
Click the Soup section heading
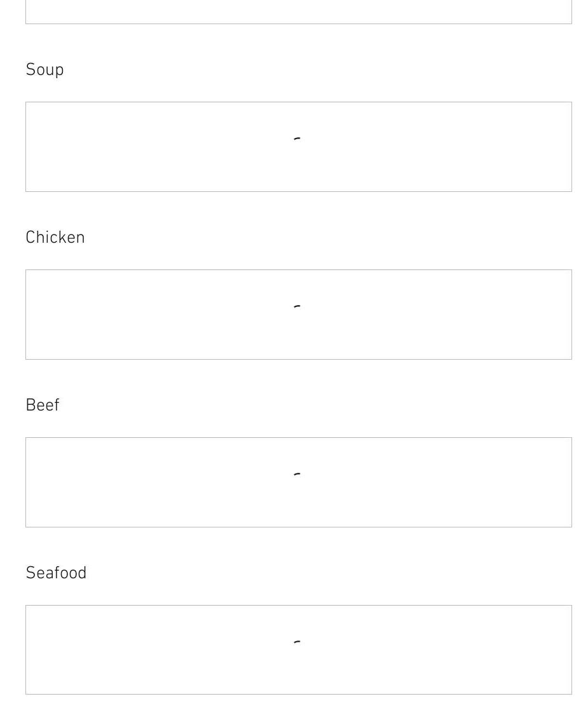[44, 70]
